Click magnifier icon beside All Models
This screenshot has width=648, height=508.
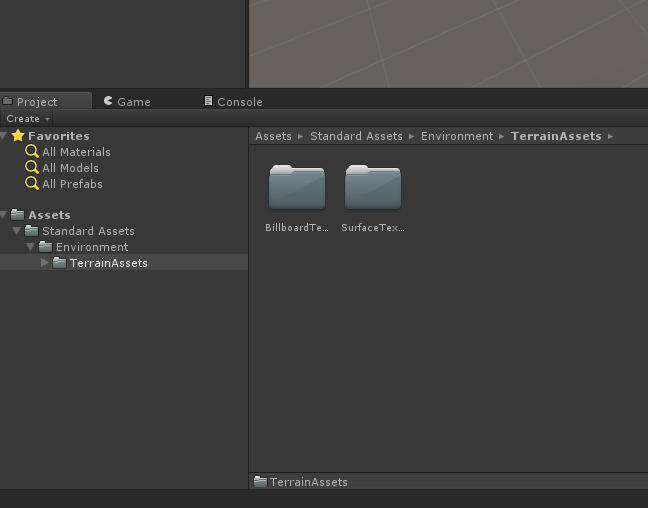tap(31, 167)
